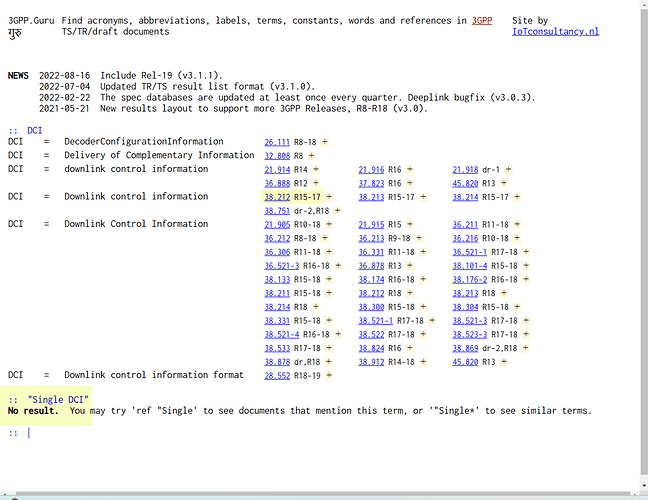Open spec 38.878 link

(x=277, y=362)
